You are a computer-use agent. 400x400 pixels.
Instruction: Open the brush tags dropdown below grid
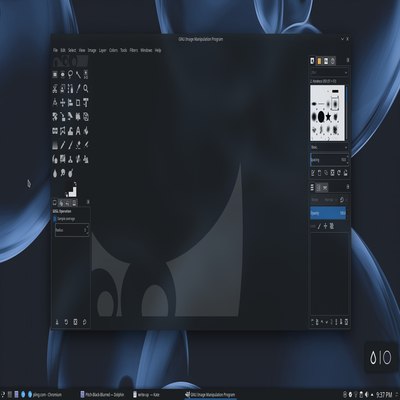click(x=329, y=147)
